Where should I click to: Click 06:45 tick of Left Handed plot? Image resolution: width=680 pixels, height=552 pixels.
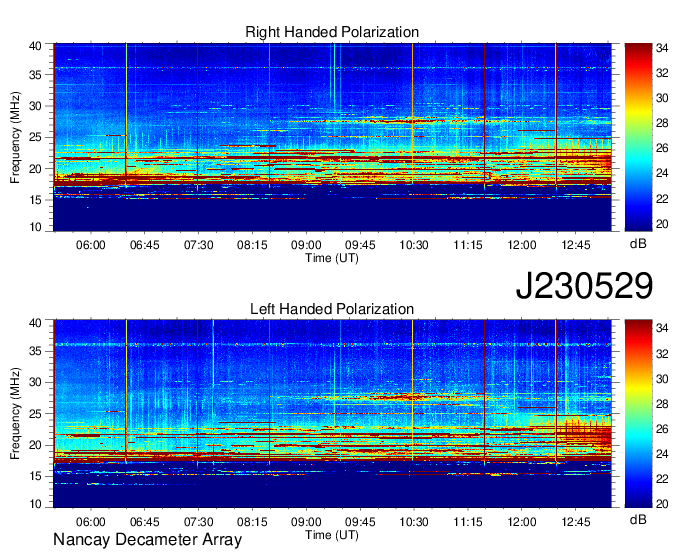click(144, 522)
